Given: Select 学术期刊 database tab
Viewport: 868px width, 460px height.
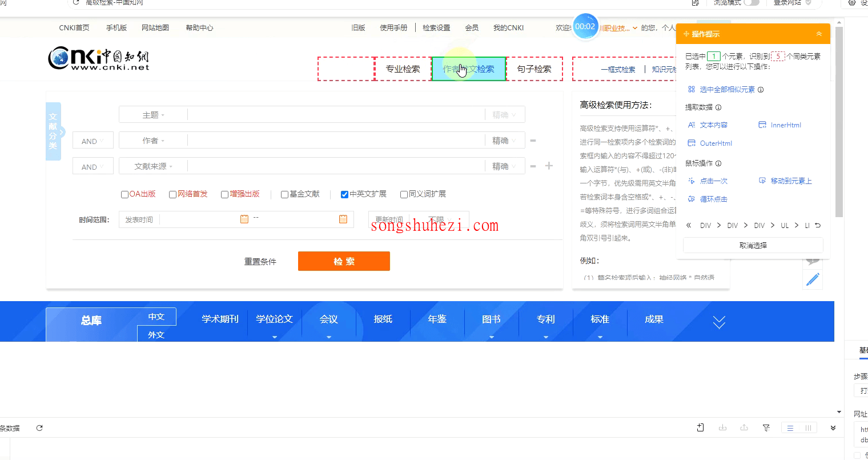Looking at the screenshot, I should coord(220,319).
